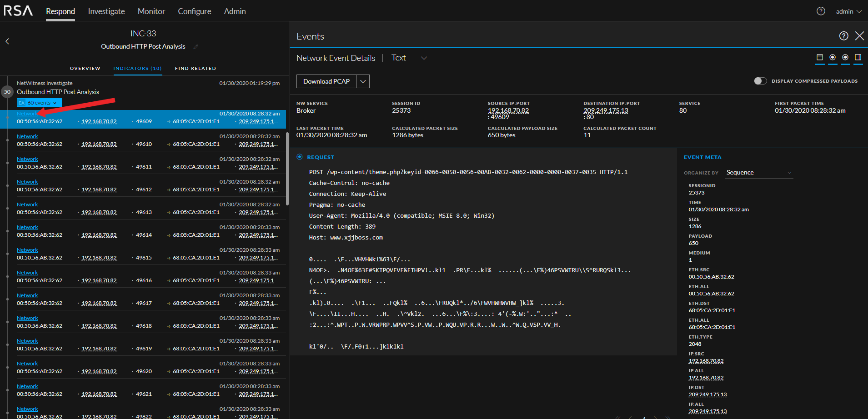Open the Investigate menu
Screen dimensions: 868x419
point(106,11)
